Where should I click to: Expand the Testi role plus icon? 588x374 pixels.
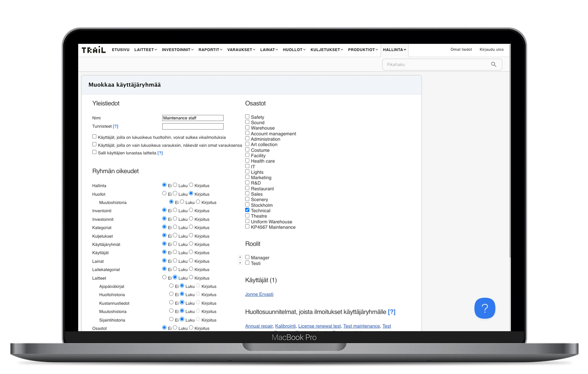(x=240, y=263)
